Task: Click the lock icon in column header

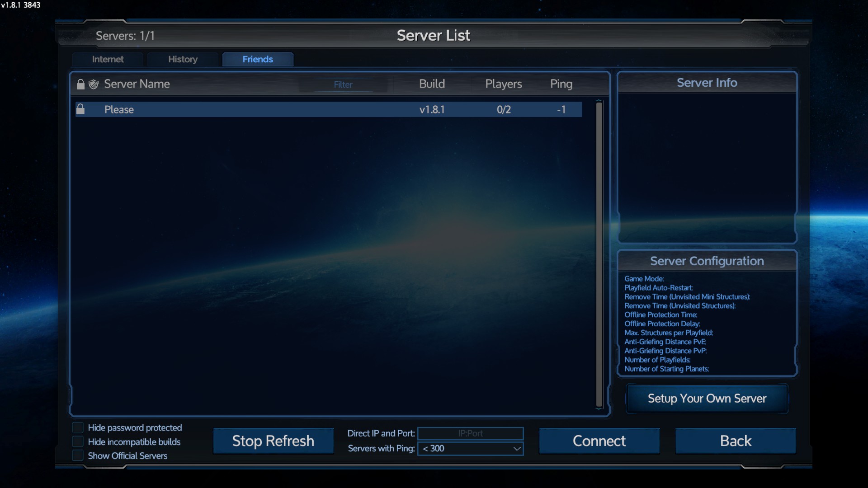Action: [80, 84]
